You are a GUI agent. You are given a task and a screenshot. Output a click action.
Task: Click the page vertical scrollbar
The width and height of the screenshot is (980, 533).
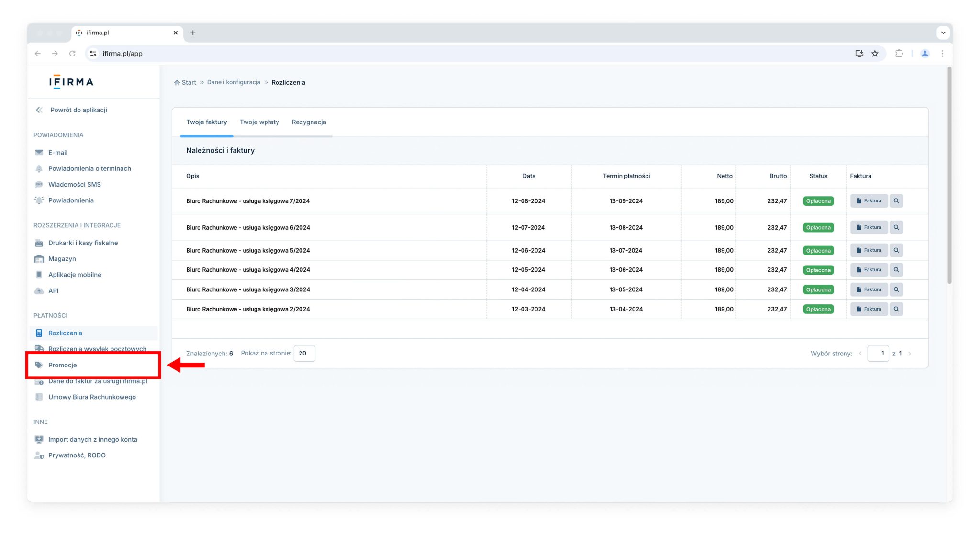click(949, 175)
